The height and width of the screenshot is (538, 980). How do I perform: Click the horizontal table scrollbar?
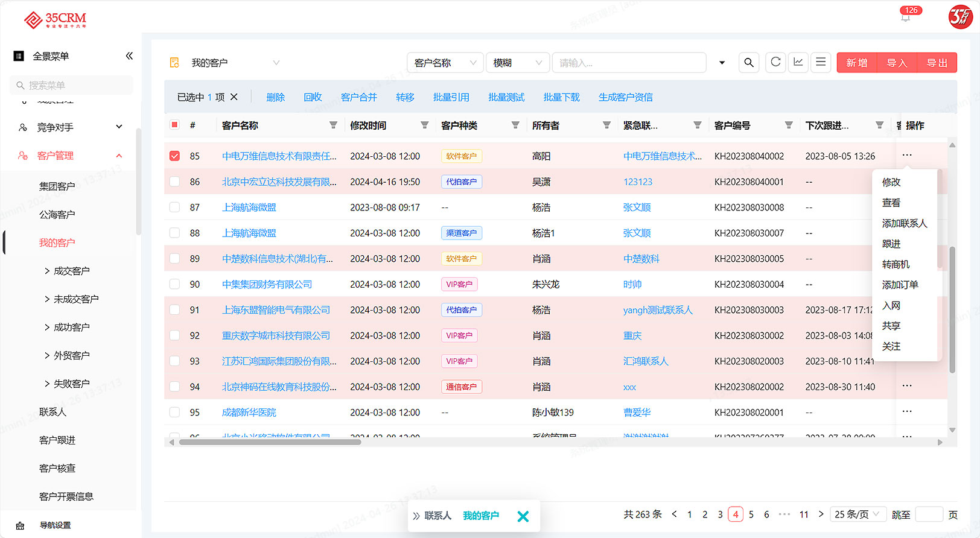click(x=270, y=442)
